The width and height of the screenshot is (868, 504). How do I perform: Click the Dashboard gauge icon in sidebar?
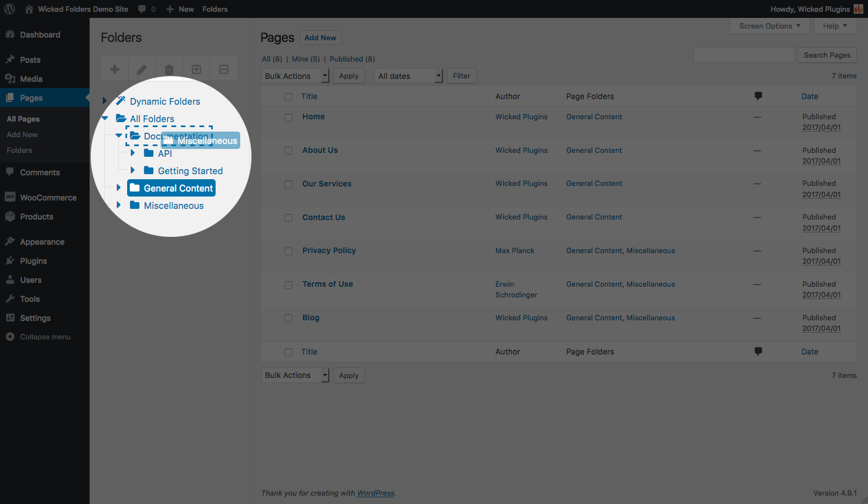10,34
